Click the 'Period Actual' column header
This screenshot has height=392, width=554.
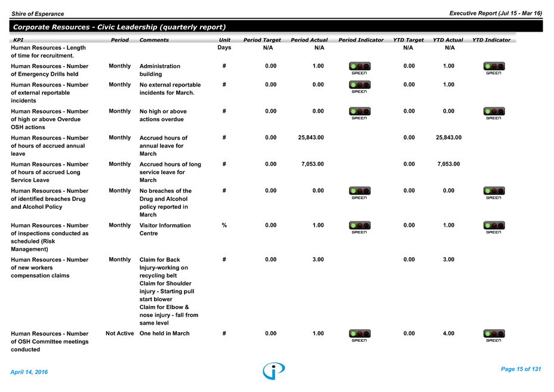309,40
